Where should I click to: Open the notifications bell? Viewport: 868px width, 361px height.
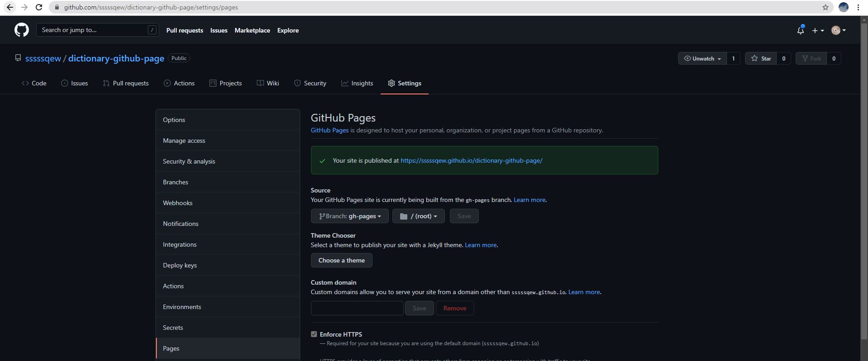coord(801,30)
